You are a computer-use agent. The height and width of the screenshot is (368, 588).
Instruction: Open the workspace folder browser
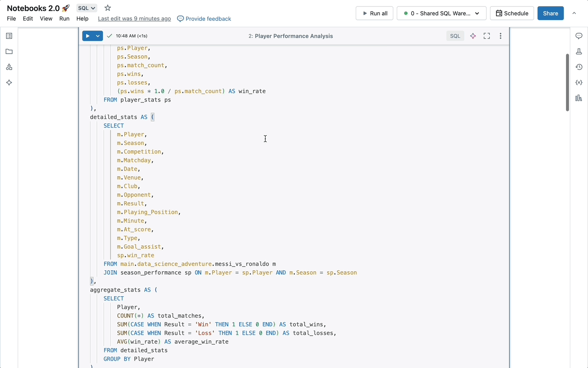click(x=9, y=51)
